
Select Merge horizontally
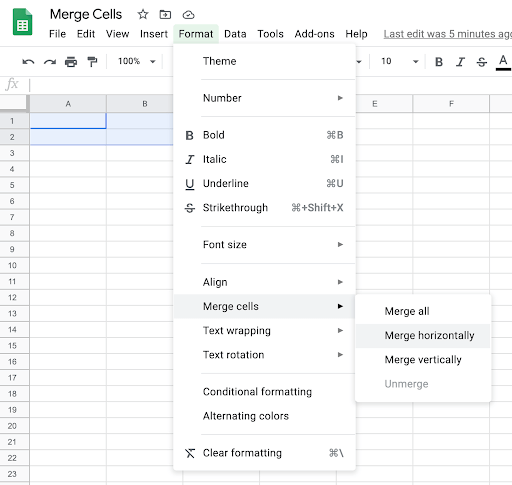click(x=423, y=336)
